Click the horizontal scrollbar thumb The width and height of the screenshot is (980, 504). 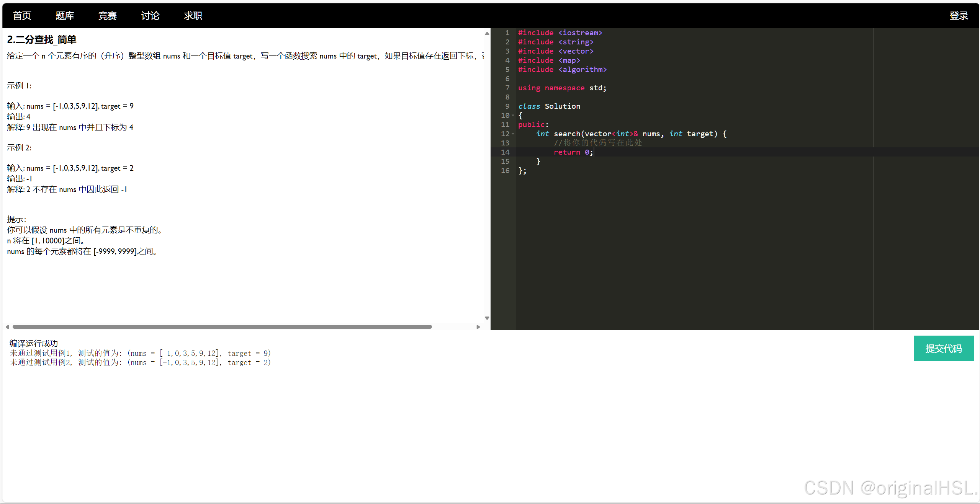(222, 327)
